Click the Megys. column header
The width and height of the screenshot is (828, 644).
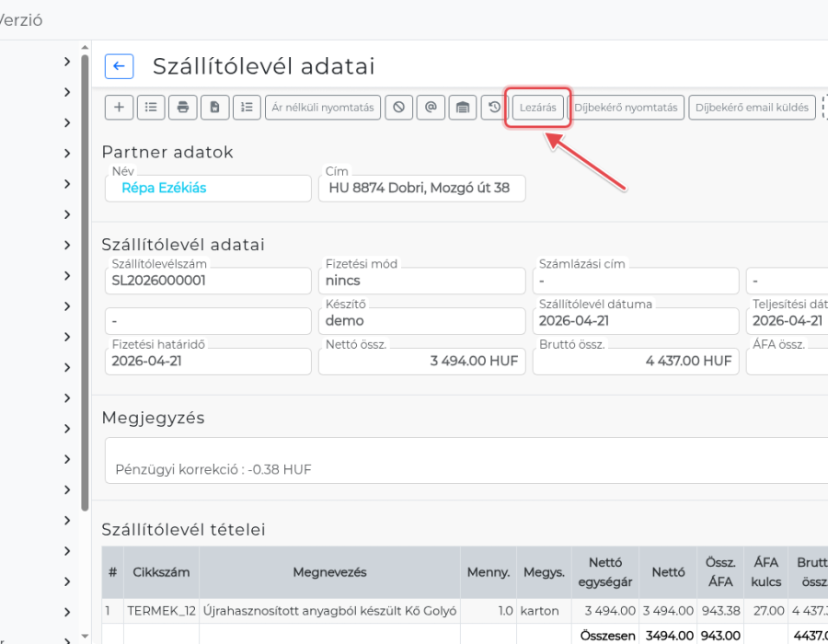(x=544, y=572)
